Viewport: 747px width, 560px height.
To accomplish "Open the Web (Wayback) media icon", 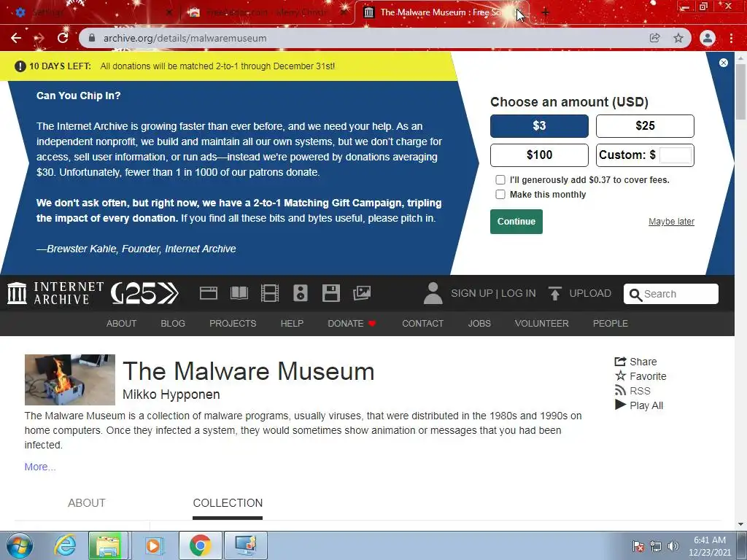I will click(x=208, y=293).
